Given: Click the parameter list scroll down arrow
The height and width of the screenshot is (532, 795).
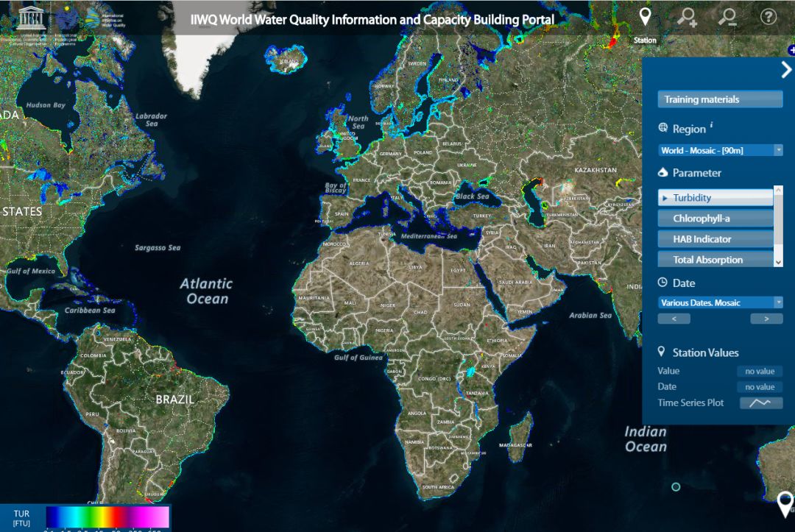Looking at the screenshot, I should point(778,263).
